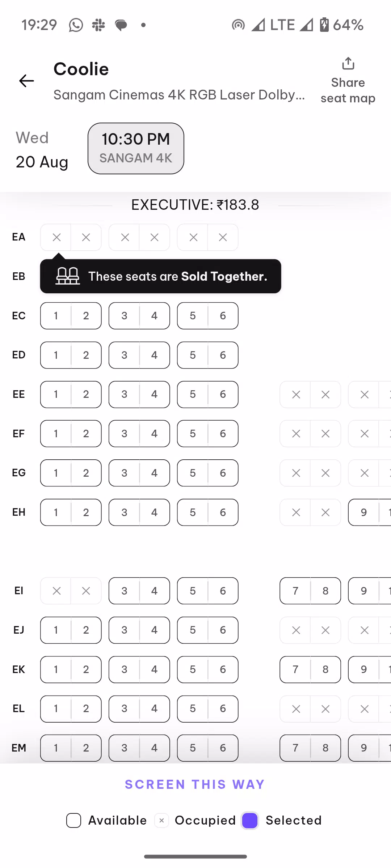Select seat 4 in row ED
Image resolution: width=391 pixels, height=868 pixels.
(155, 355)
